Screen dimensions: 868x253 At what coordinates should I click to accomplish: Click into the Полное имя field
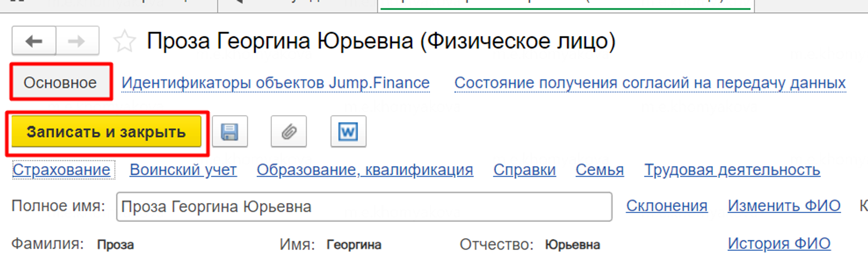point(364,207)
